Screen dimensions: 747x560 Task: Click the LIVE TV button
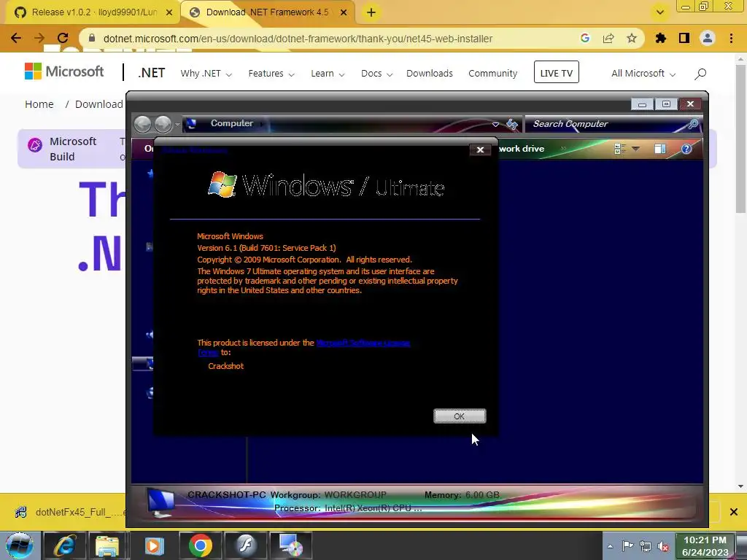tap(556, 72)
